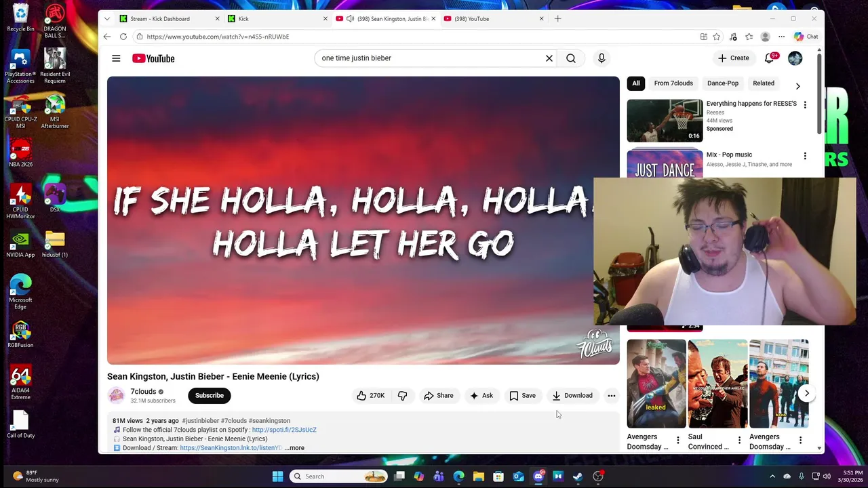The width and height of the screenshot is (868, 488).
Task: Run search with the magnifying glass button
Action: pyautogui.click(x=571, y=58)
